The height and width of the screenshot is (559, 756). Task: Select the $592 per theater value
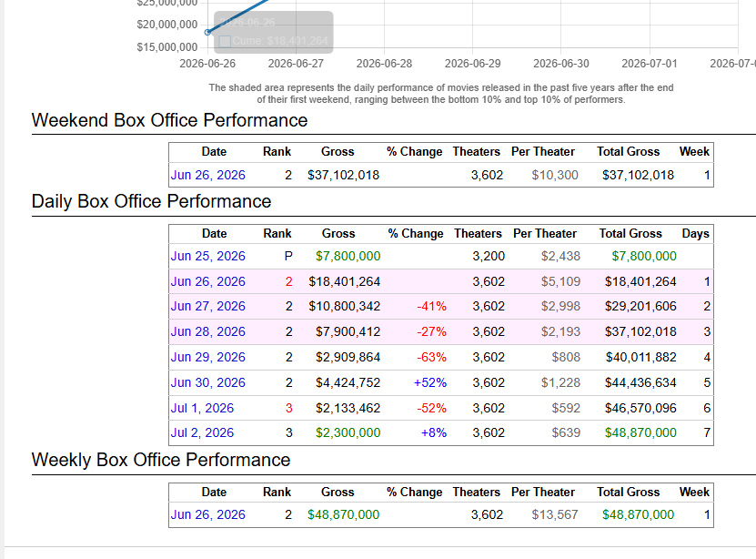click(x=566, y=409)
